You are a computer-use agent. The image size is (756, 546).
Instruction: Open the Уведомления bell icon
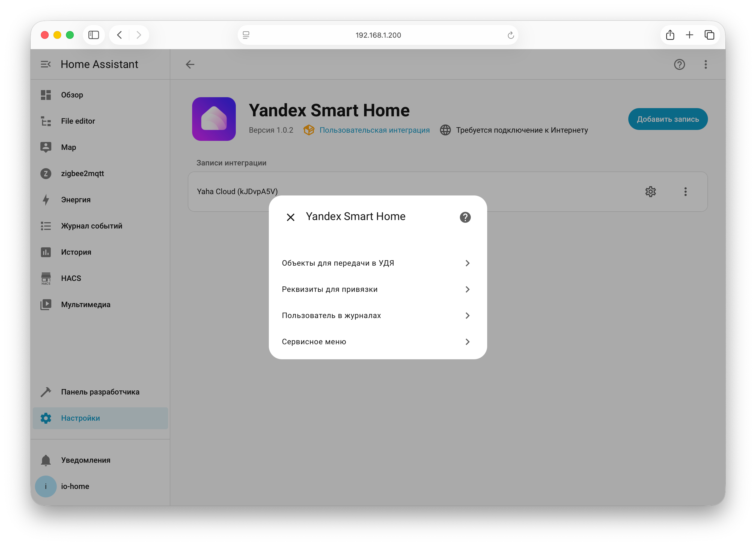(46, 460)
